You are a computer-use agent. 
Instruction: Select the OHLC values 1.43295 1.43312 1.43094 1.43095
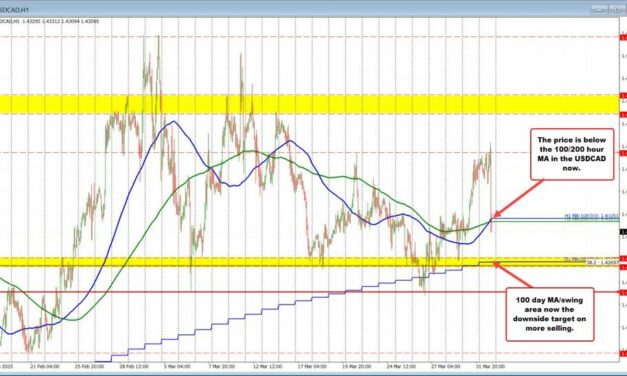click(x=61, y=21)
